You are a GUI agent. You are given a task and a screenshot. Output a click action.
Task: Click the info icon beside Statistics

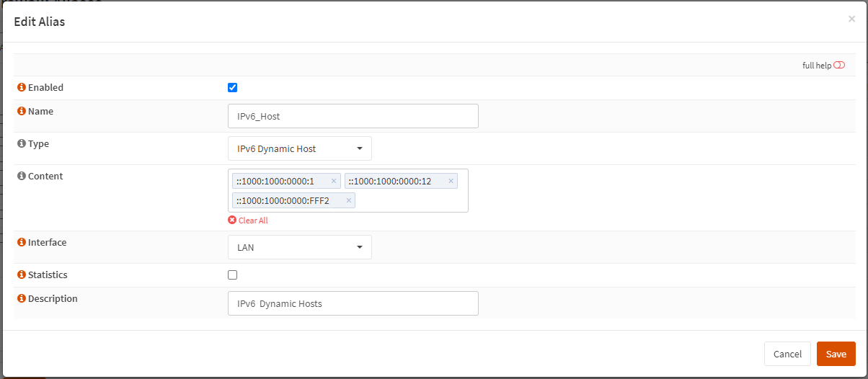[x=22, y=275]
